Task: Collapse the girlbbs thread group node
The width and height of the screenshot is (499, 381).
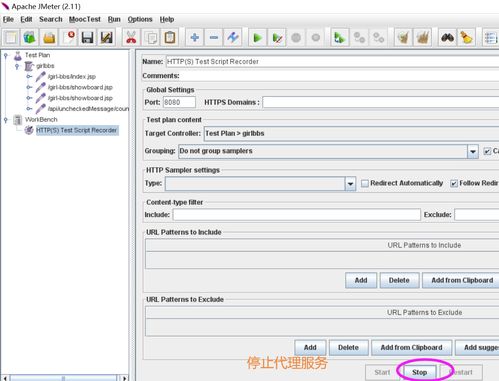Action: coord(17,66)
